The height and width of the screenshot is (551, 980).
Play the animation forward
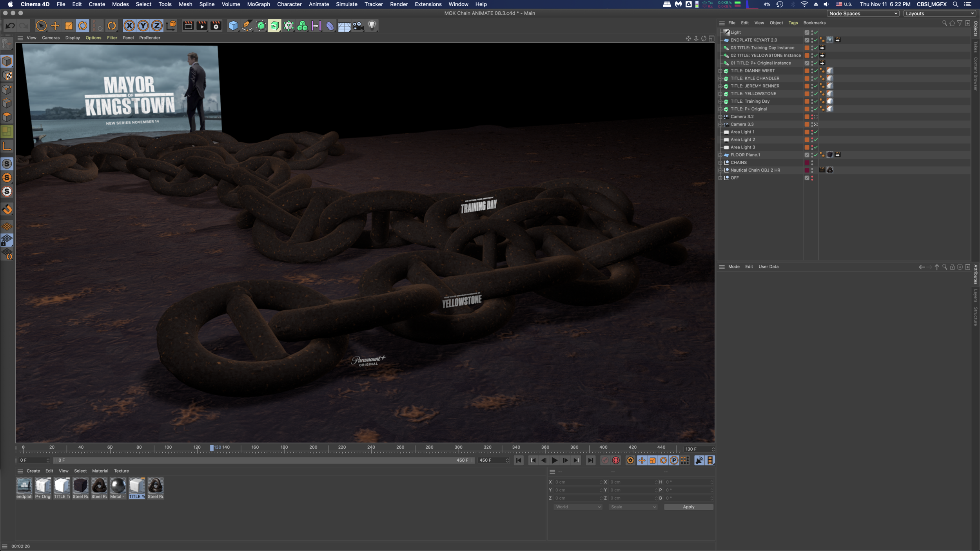tap(554, 460)
